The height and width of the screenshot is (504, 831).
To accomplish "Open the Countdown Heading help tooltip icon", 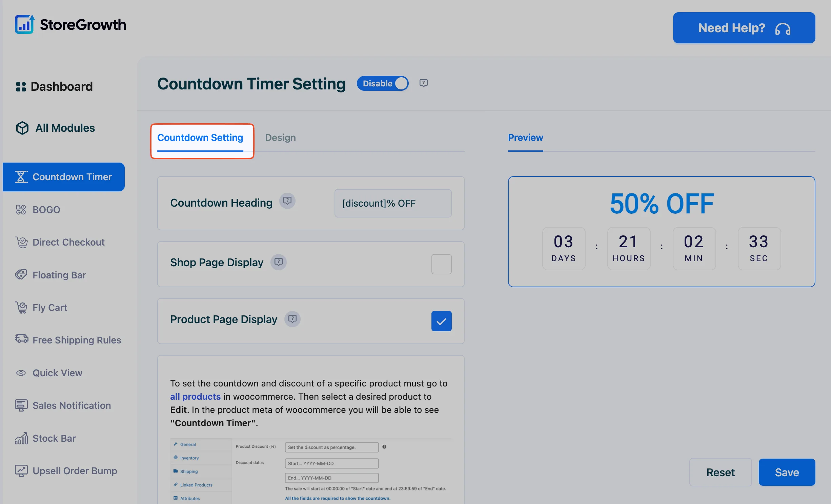I will (x=287, y=201).
